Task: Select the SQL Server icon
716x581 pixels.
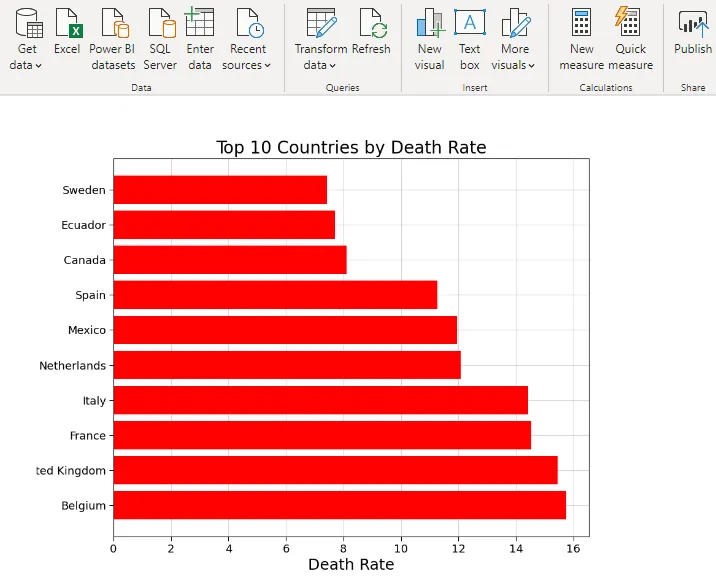Action: tap(160, 24)
